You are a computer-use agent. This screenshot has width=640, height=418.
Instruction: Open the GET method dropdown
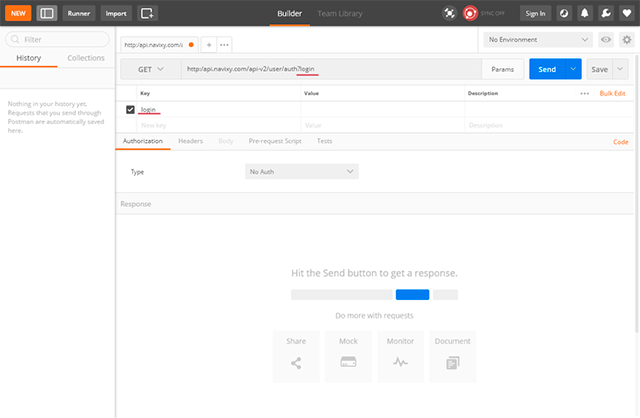click(151, 69)
